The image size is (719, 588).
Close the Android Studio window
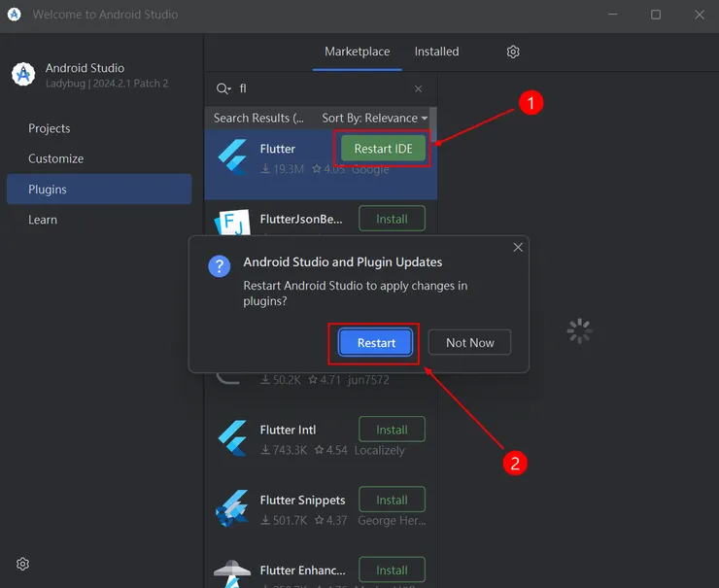[700, 15]
